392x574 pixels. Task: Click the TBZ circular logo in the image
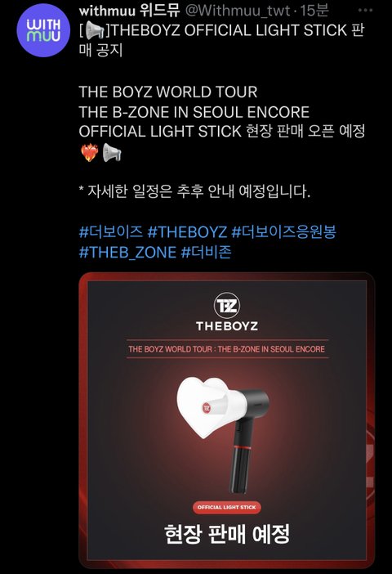click(x=227, y=305)
